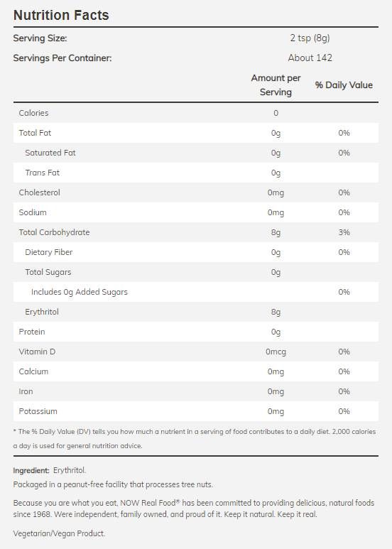Click the Erythritol 8g amount
This screenshot has width=392, height=549.
(x=276, y=312)
